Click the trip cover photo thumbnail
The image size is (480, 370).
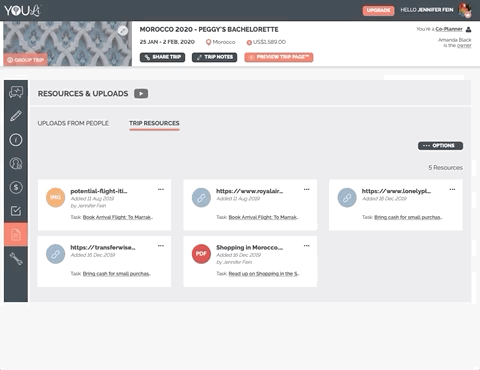pos(68,44)
